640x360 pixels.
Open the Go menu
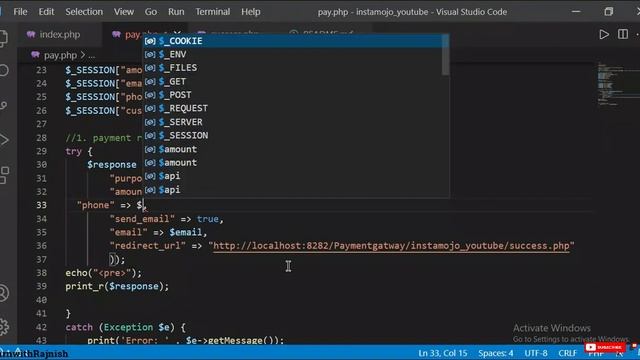pos(151,12)
